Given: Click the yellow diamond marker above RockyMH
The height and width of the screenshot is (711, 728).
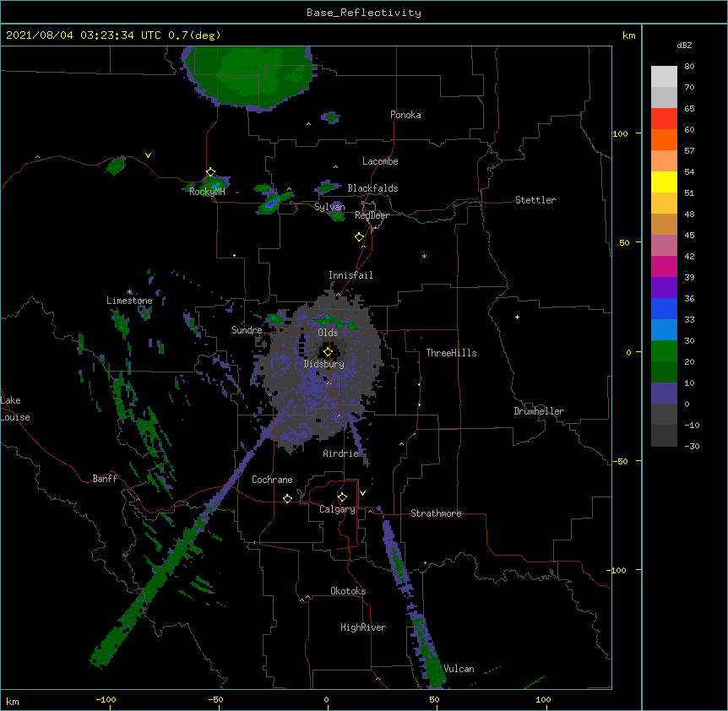Looking at the screenshot, I should coord(210,172).
